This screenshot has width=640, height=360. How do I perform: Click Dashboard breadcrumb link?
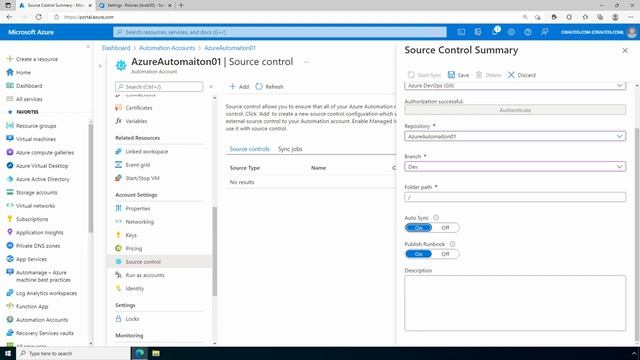coord(116,48)
